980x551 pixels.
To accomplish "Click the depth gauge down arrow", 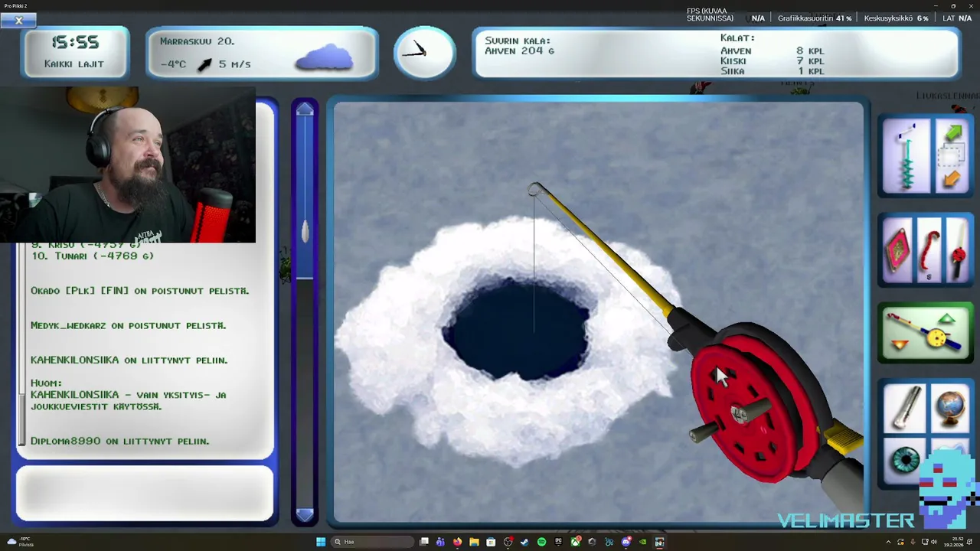I will coord(305,515).
